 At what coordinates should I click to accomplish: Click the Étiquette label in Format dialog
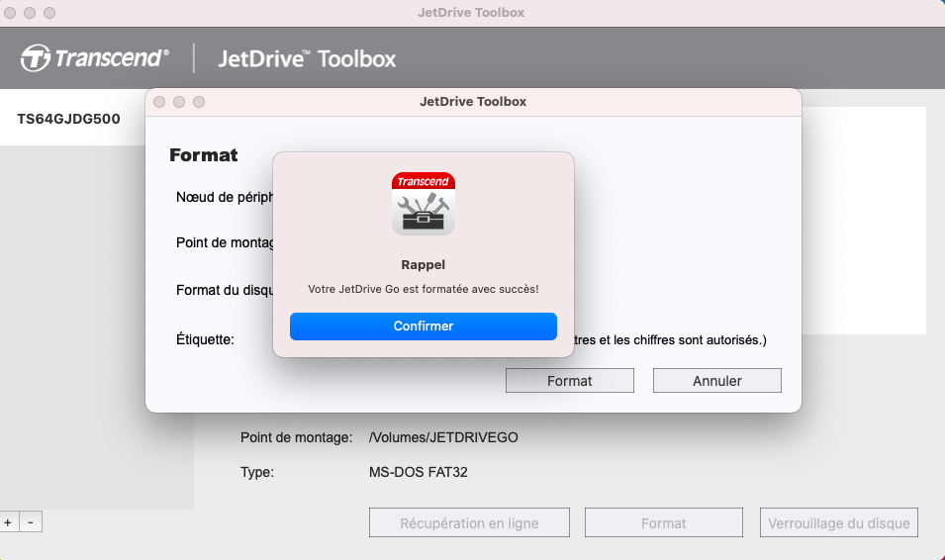coord(205,340)
